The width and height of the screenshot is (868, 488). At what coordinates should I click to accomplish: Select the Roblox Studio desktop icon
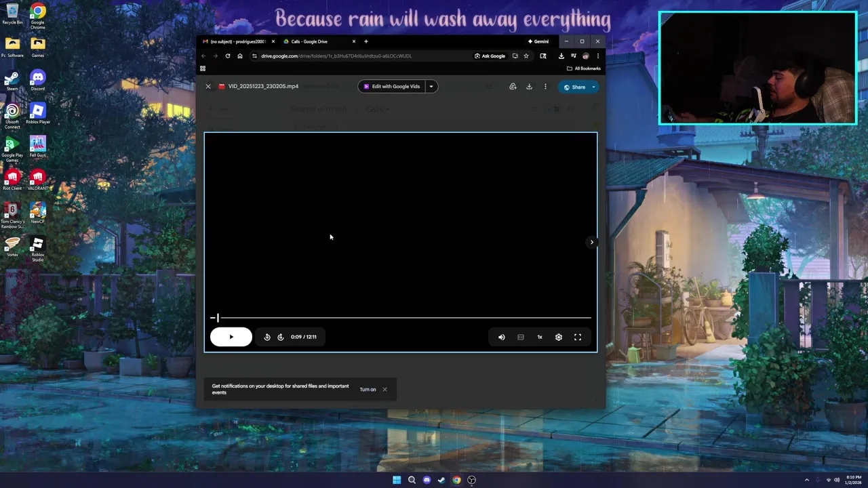coord(38,249)
